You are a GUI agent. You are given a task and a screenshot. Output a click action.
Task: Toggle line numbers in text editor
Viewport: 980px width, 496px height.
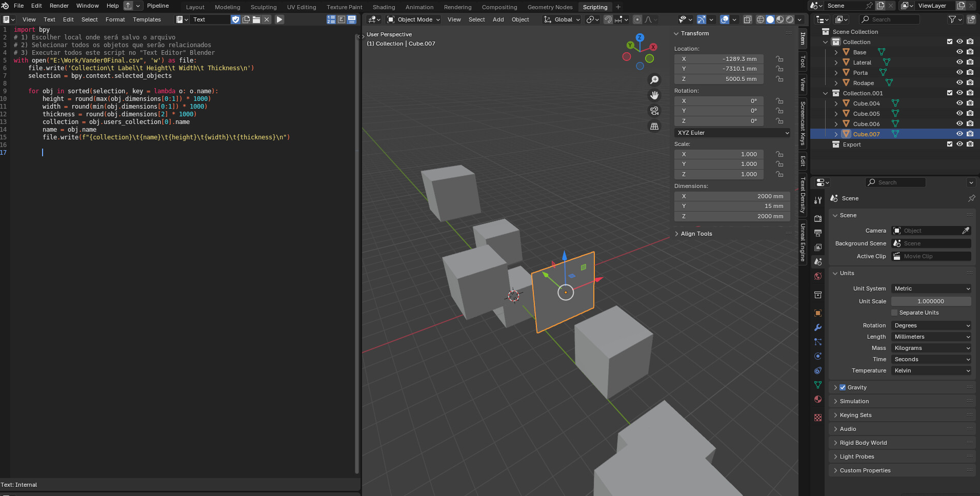click(x=331, y=19)
